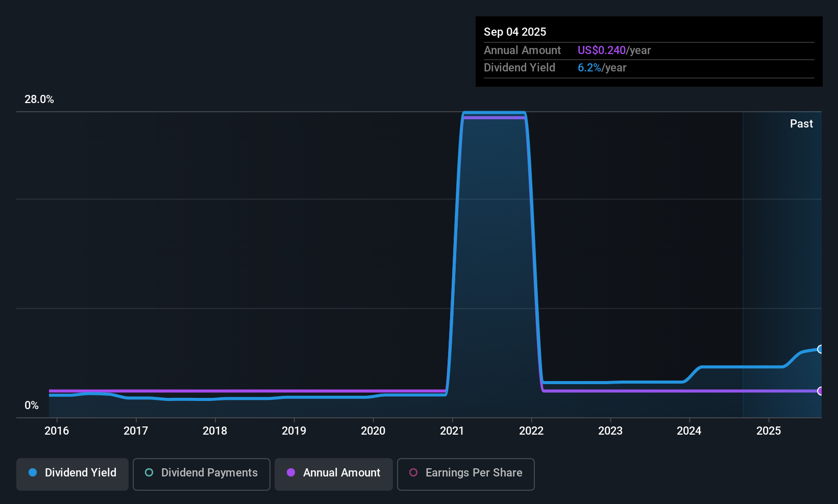
Task: Click the 6.2% dividend yield value
Action: [589, 68]
